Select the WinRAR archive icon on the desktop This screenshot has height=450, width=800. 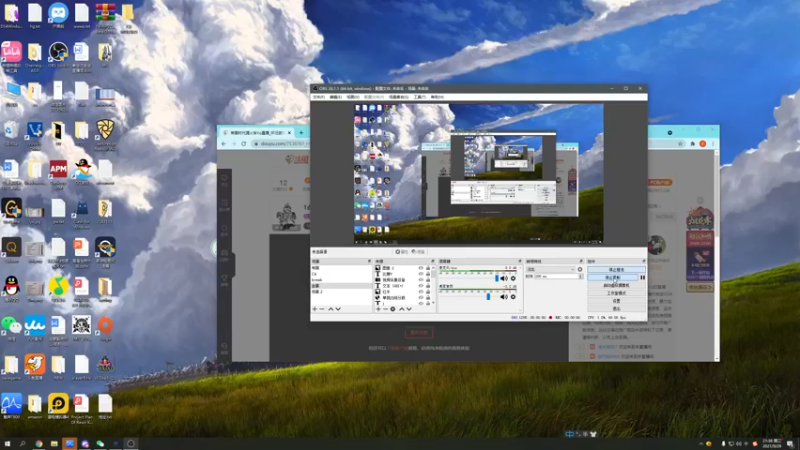[105, 13]
